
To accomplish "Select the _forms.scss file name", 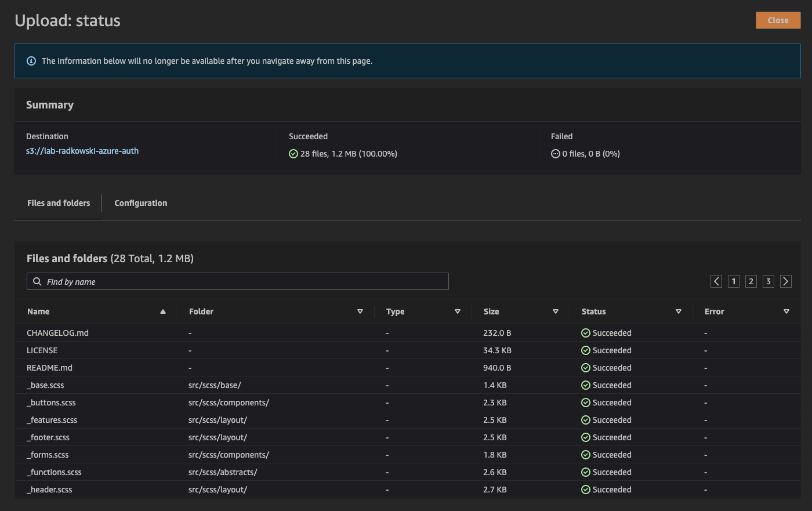I will tap(48, 455).
